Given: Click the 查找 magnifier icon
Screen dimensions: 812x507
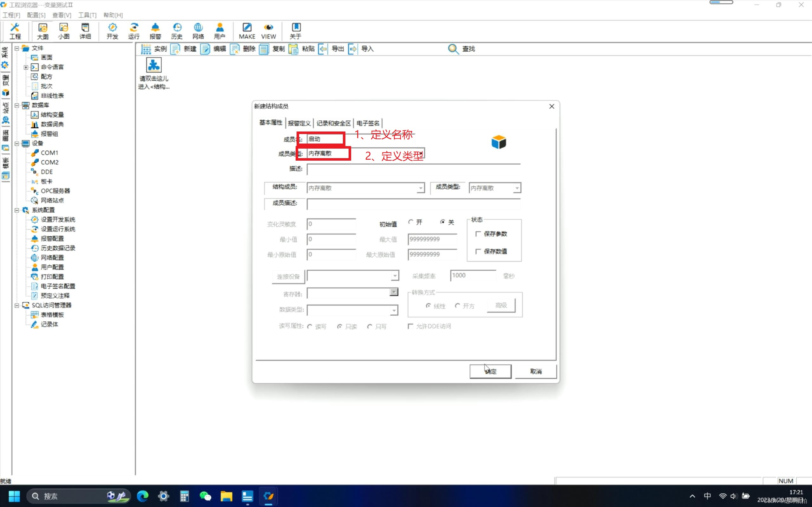Looking at the screenshot, I should (x=453, y=49).
